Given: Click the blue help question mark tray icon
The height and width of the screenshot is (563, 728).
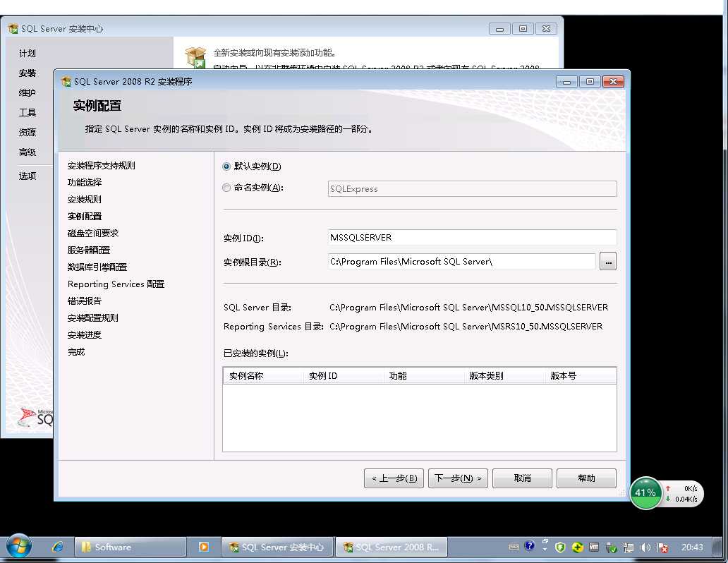Looking at the screenshot, I should click(529, 546).
